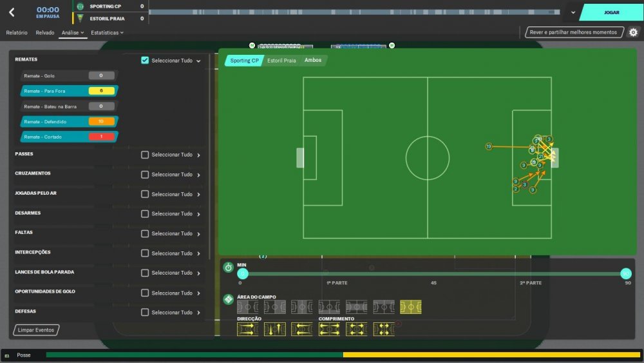644x363 pixels.
Task: Toggle the Remate - Para Fora filter
Action: click(69, 91)
